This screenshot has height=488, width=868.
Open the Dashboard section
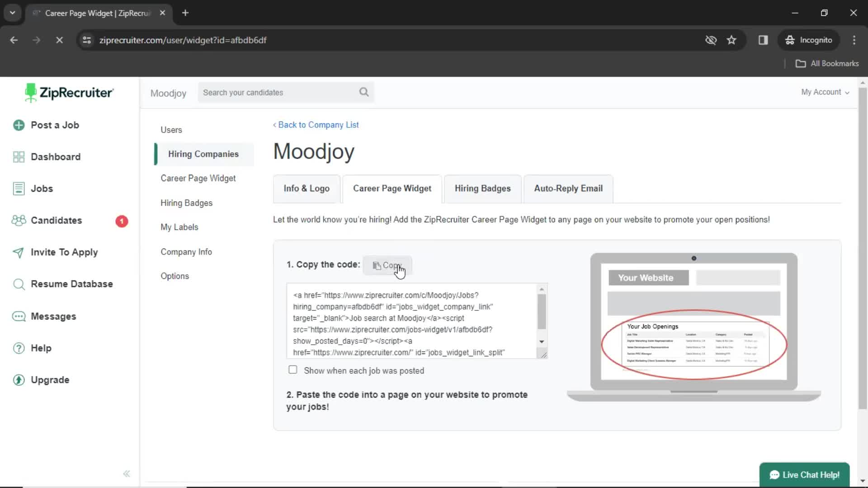tap(56, 157)
